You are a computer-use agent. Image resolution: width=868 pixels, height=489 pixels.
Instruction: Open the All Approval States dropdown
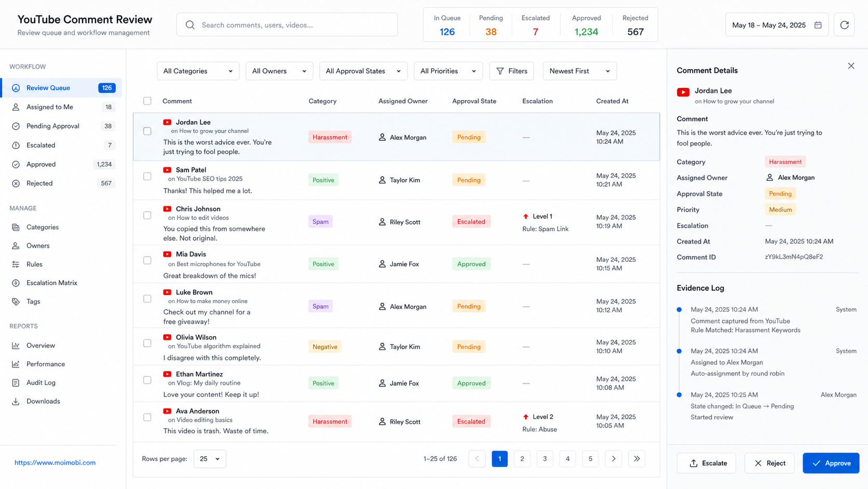(363, 71)
